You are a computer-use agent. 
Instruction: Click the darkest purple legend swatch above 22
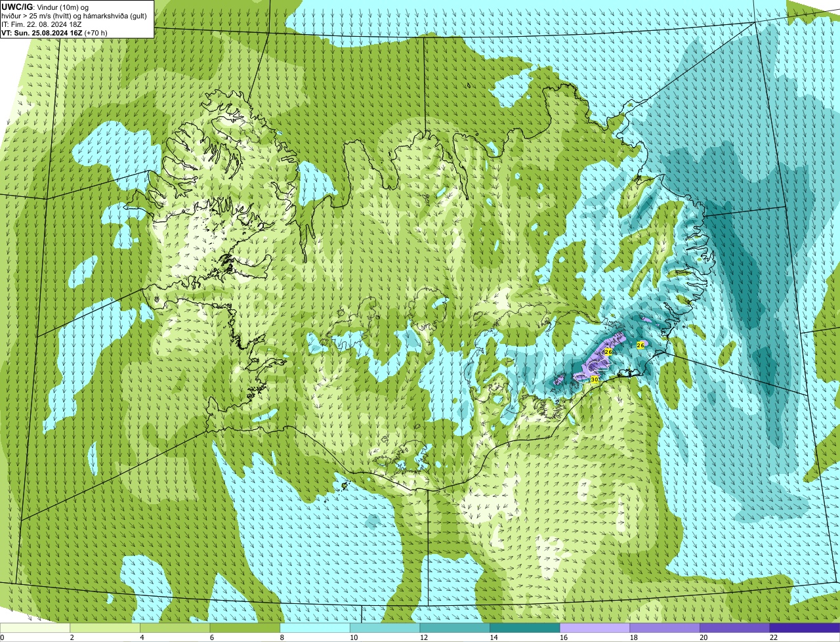805,628
